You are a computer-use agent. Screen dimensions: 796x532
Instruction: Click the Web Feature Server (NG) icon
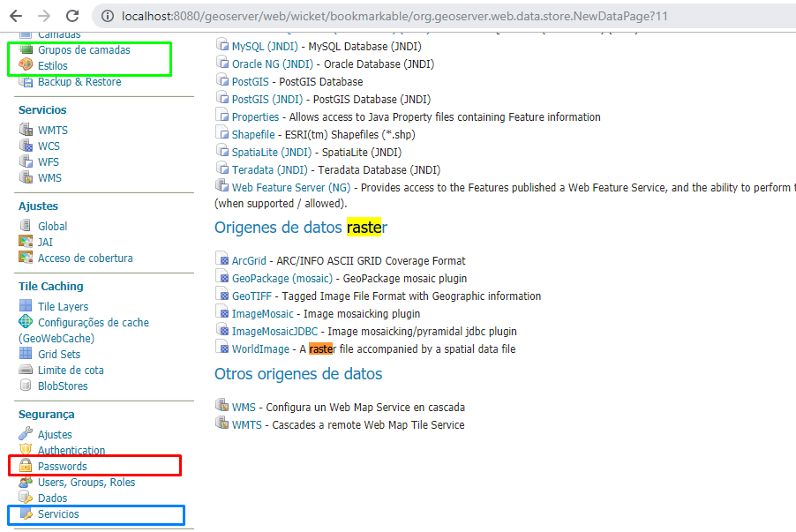click(222, 186)
